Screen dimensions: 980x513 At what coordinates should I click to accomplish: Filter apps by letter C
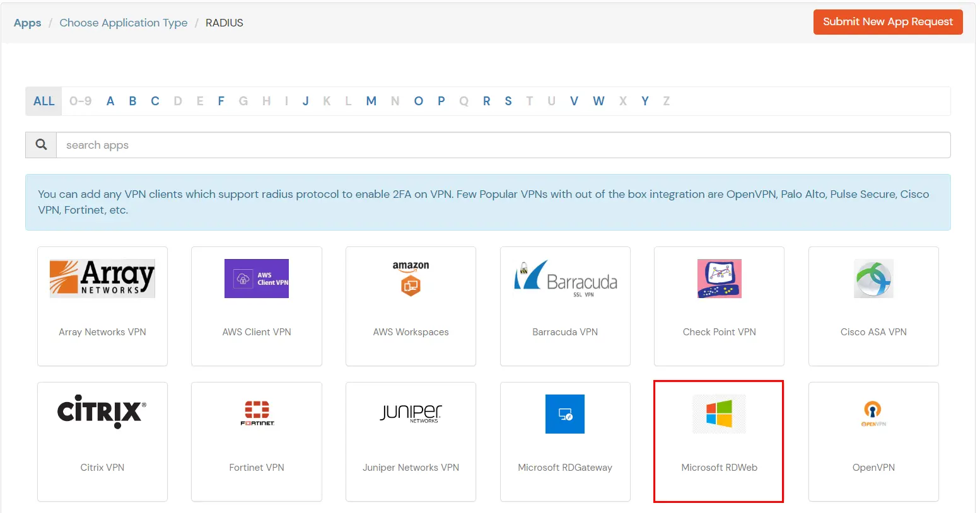(155, 101)
